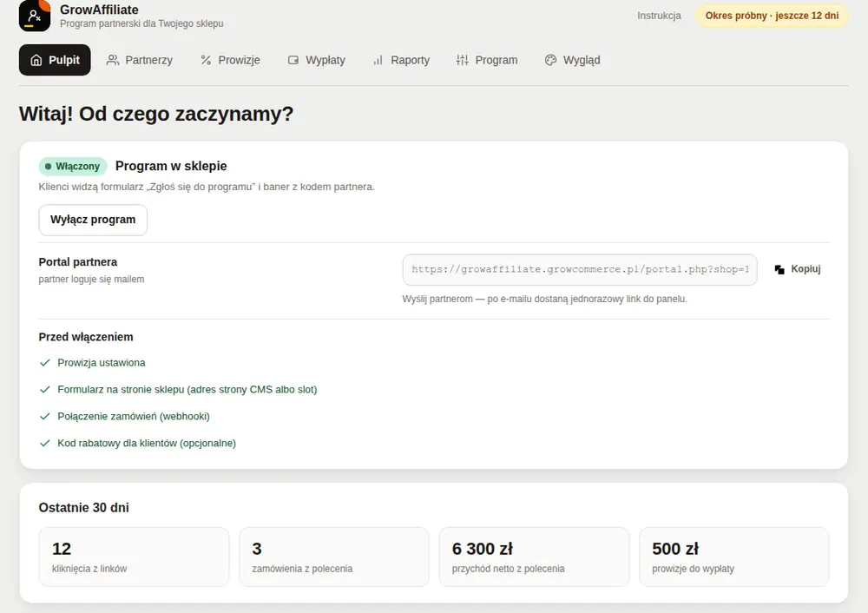Click the sliders icon beside Program
Viewport: 868px width, 613px height.
pyautogui.click(x=463, y=60)
